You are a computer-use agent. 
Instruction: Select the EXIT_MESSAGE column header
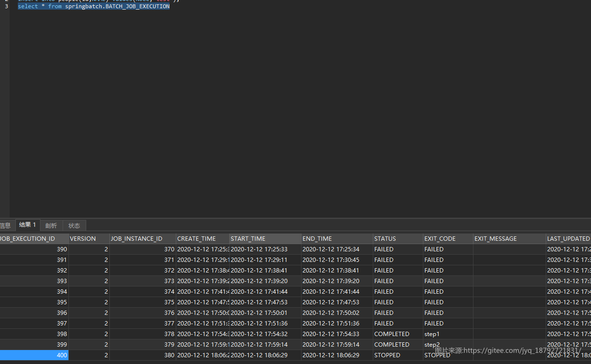click(x=510, y=239)
